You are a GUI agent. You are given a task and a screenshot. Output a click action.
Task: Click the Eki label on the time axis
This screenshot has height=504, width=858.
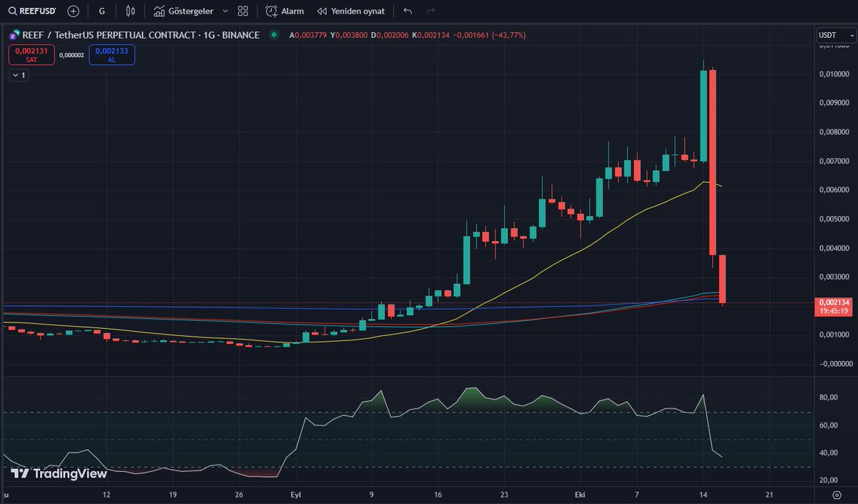(x=578, y=494)
